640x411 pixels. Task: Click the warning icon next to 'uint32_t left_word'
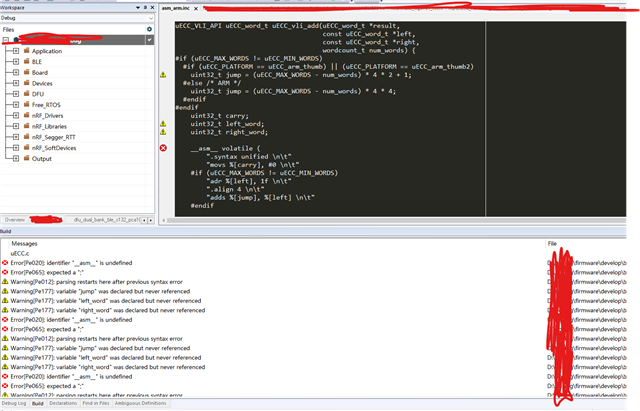tap(163, 123)
